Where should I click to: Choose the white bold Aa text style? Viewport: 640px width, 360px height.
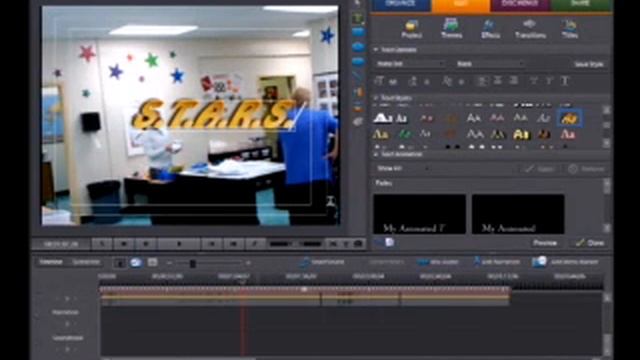(x=382, y=118)
